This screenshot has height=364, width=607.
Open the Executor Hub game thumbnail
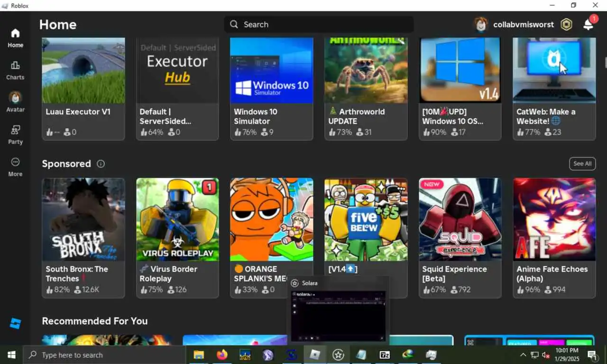(177, 70)
